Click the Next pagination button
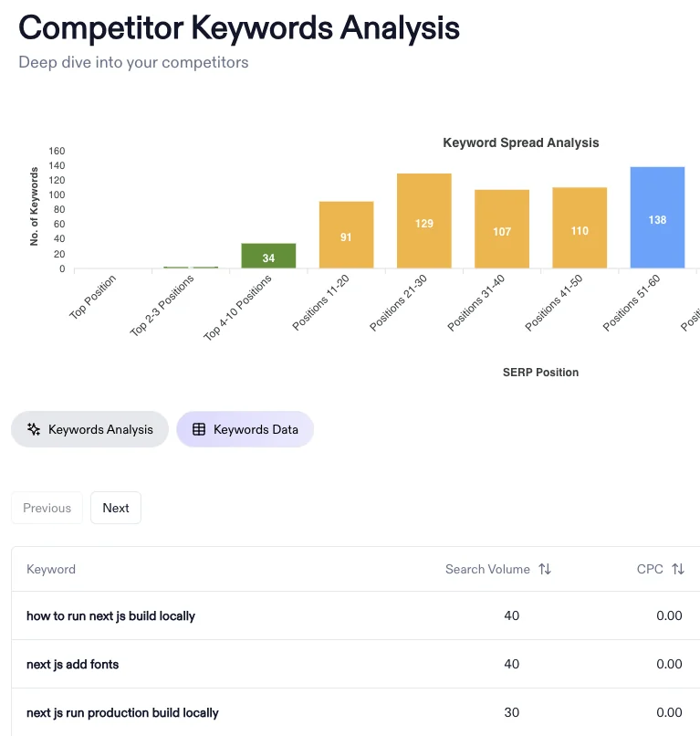This screenshot has height=736, width=700. pos(115,508)
